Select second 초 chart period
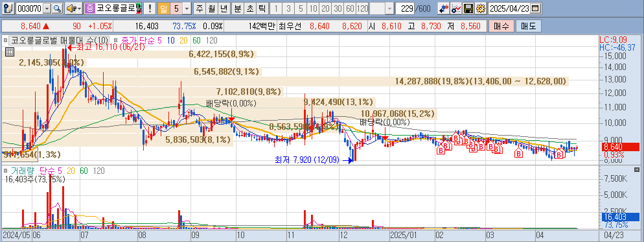The width and height of the screenshot is (644, 242). tap(249, 8)
